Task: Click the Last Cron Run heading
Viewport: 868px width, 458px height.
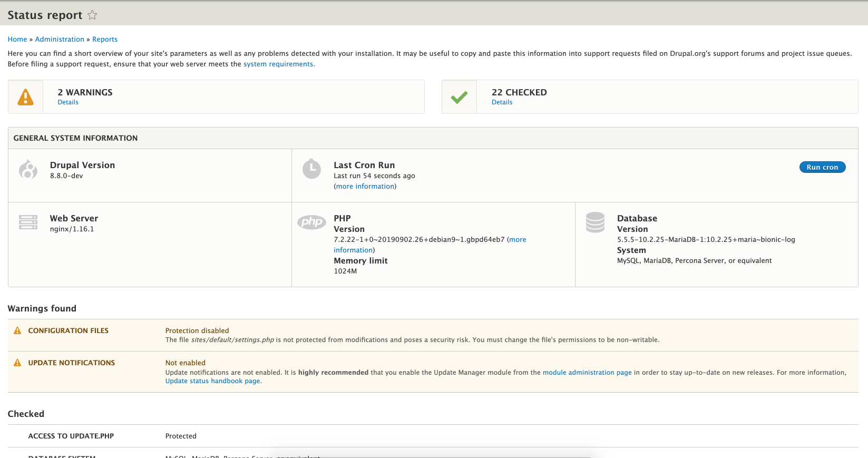Action: (x=364, y=165)
